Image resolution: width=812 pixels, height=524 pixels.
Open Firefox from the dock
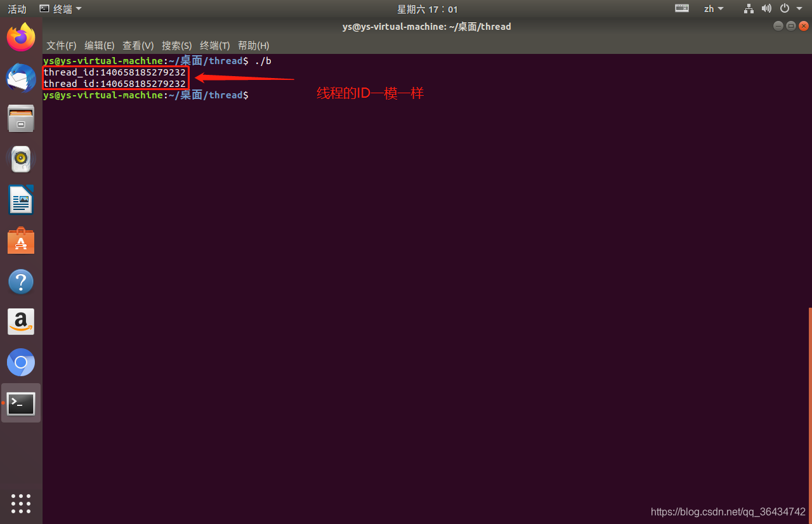21,37
